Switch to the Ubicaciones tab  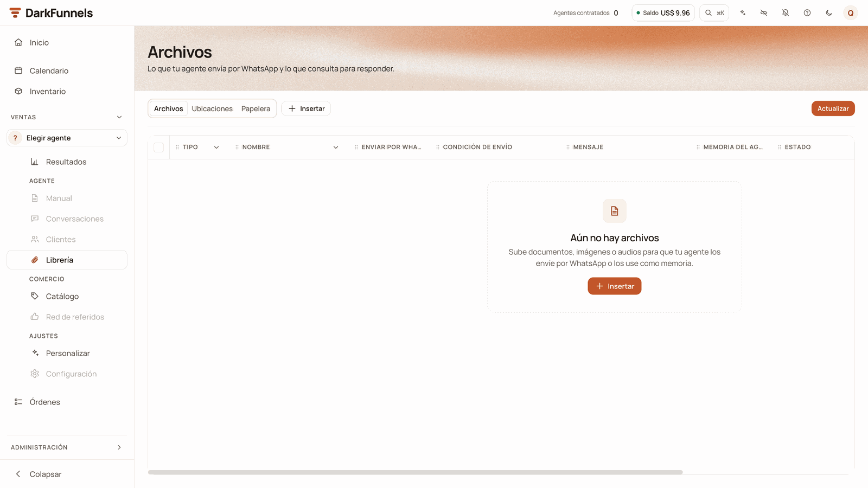tap(212, 108)
